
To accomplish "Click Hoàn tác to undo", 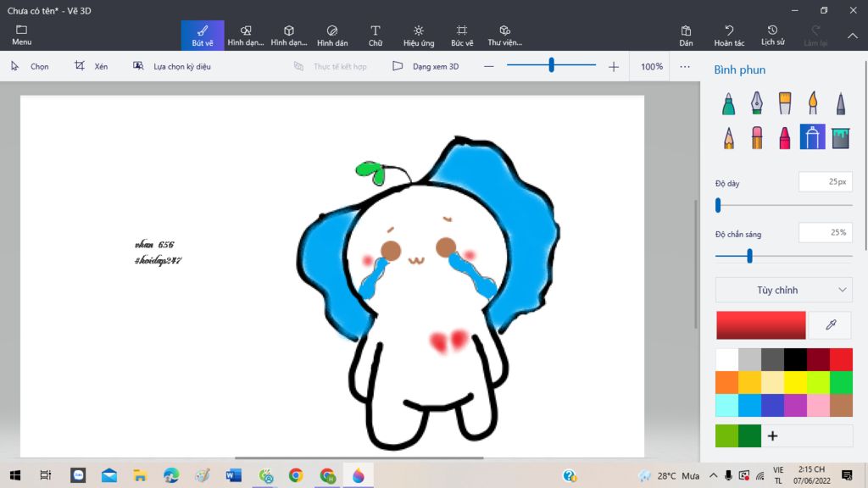I will point(729,36).
